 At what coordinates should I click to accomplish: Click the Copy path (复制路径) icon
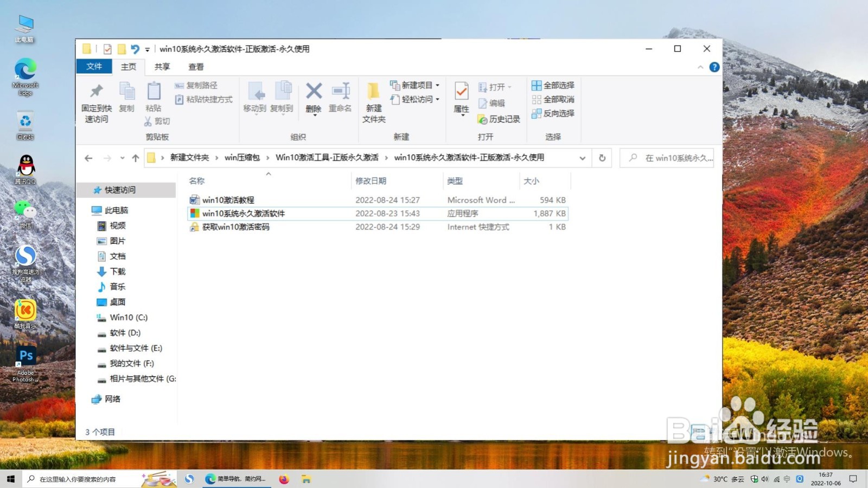(196, 85)
